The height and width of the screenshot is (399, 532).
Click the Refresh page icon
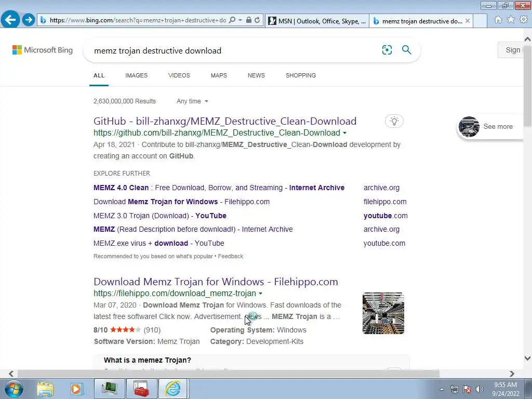(x=257, y=20)
